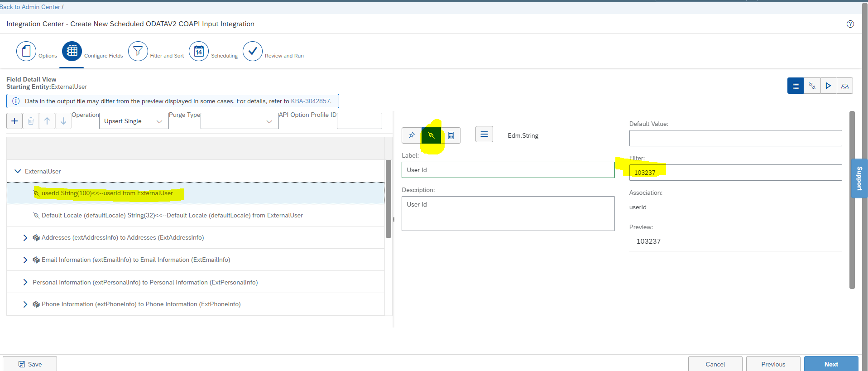
Task: Open the Options step icon
Action: [26, 51]
